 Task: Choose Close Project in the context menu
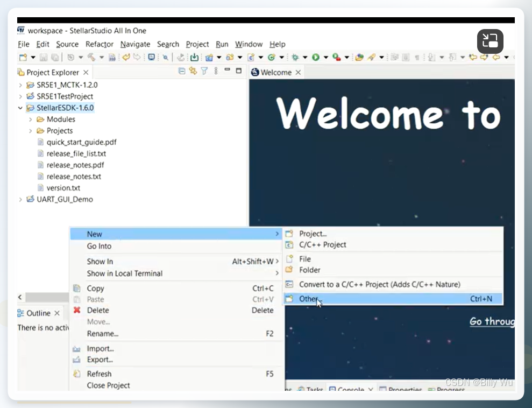pyautogui.click(x=176, y=385)
